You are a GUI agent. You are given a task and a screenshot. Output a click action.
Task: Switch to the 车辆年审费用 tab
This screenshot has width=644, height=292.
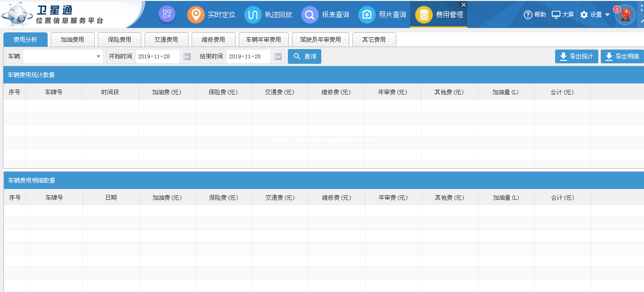pos(264,40)
